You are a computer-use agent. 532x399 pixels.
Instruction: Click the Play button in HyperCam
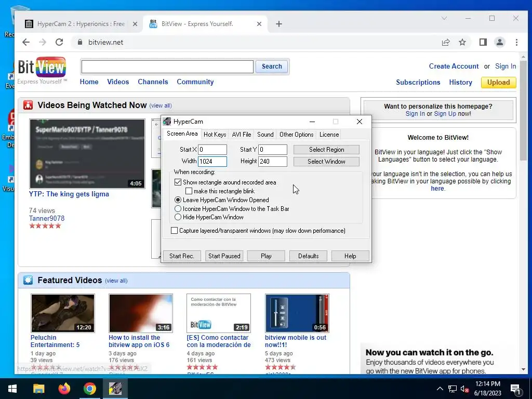click(x=266, y=256)
